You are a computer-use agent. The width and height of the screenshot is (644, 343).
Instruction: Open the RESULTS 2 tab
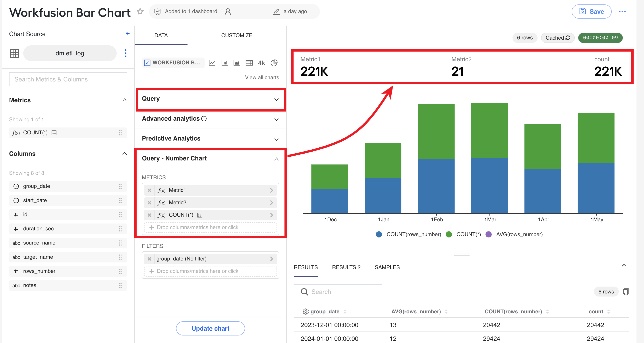[346, 267]
